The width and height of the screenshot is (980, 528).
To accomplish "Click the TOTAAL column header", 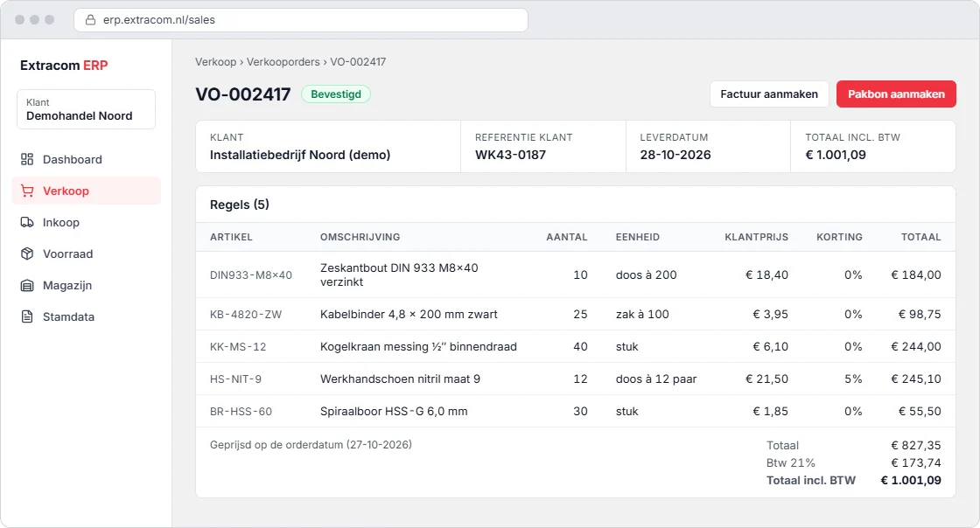I will click(920, 237).
